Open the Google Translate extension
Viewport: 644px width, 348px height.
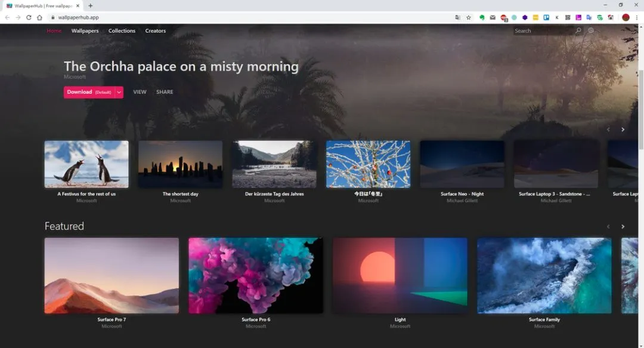coord(589,17)
